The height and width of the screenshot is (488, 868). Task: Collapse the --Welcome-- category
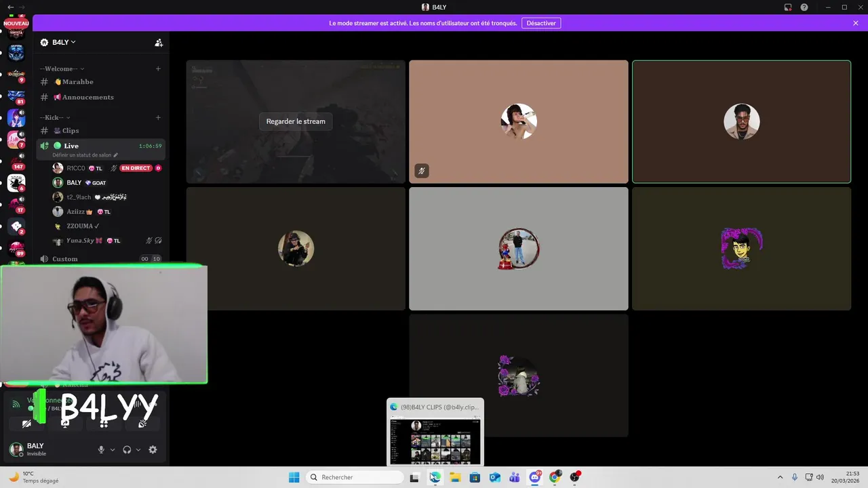(x=62, y=68)
